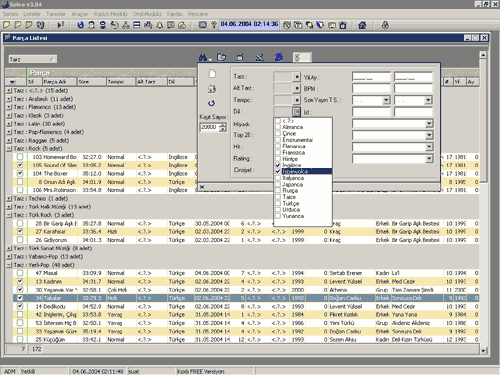The width and height of the screenshot is (500, 375).
Task: Expand the Tarz : Techno group
Action: click(9, 198)
